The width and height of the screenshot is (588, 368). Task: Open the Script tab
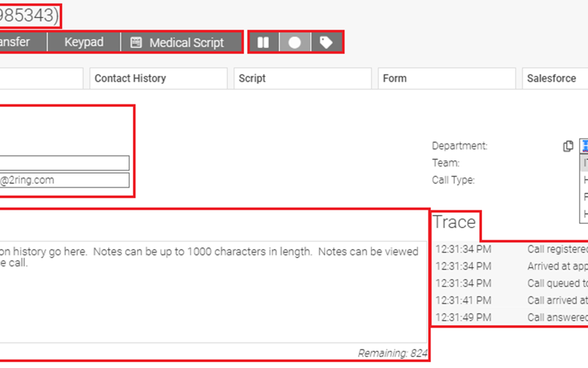pos(302,79)
